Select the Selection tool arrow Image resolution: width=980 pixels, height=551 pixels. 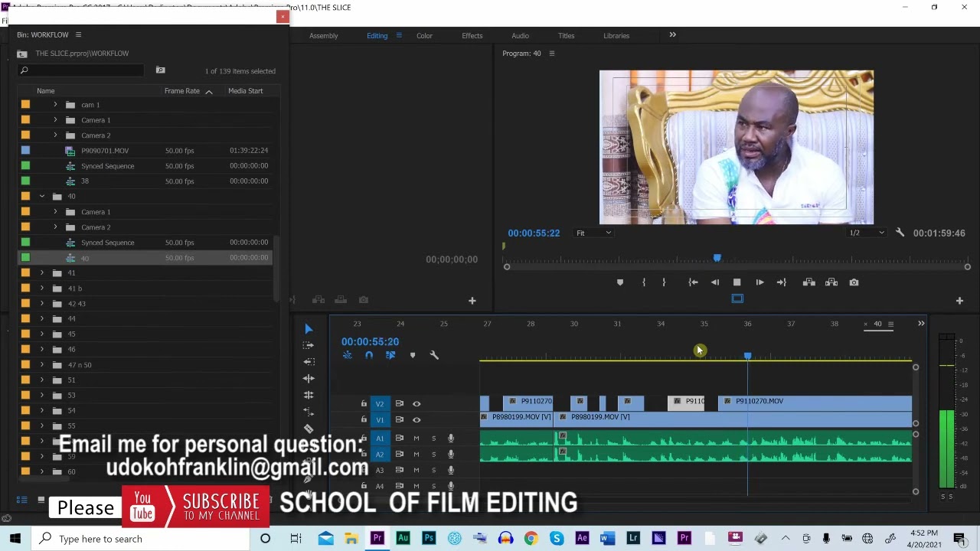click(309, 329)
